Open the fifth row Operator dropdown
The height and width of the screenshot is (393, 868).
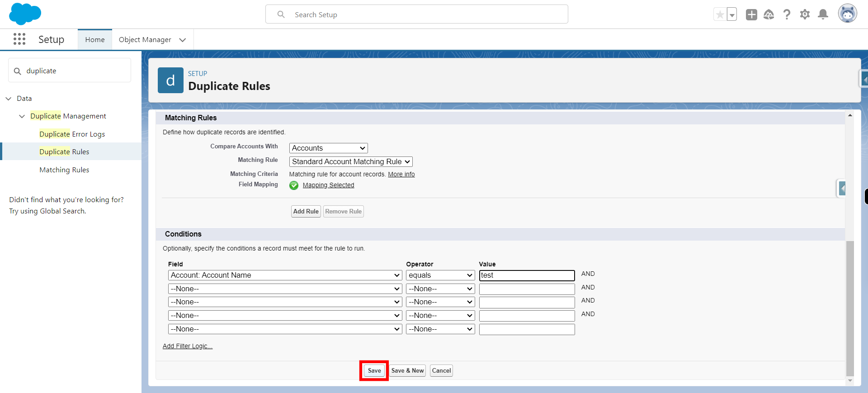(x=440, y=329)
